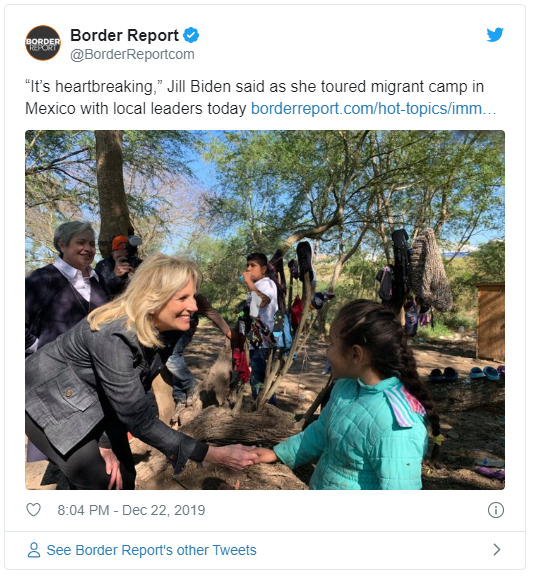Image resolution: width=535 pixels, height=576 pixels.
Task: Follow the borderreport.com/hot-topics link
Action: pos(373,109)
